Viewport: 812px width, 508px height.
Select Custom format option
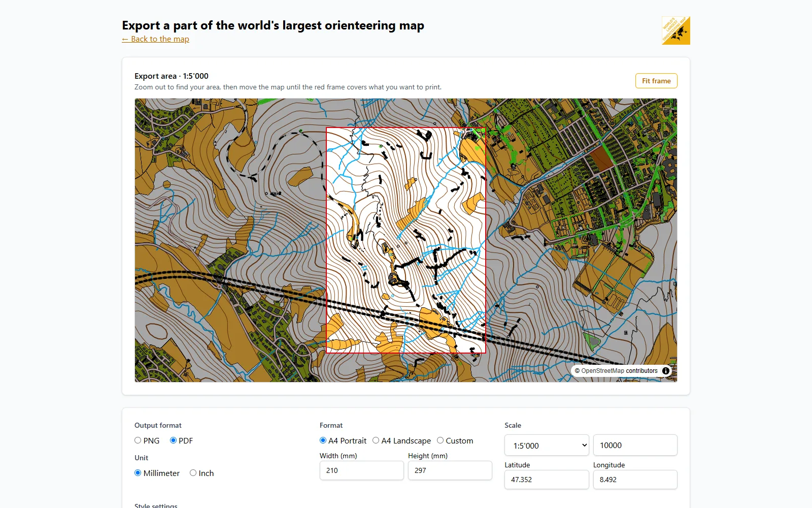tap(440, 440)
